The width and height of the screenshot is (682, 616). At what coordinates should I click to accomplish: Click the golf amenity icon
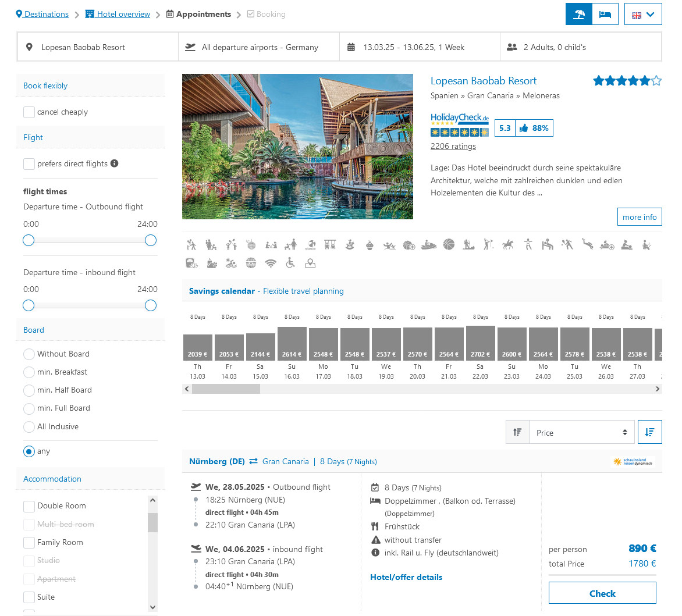(x=488, y=245)
